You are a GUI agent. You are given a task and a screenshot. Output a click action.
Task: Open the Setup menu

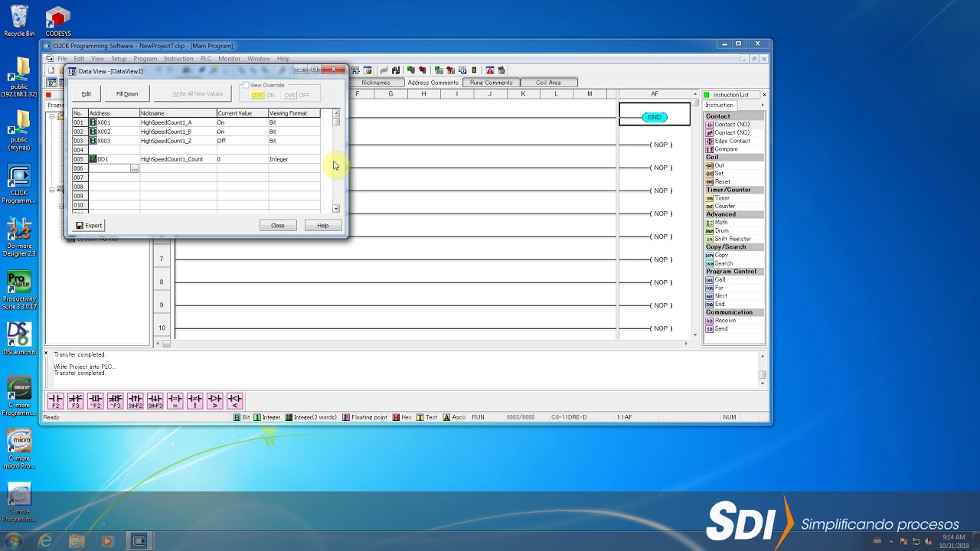(x=119, y=59)
